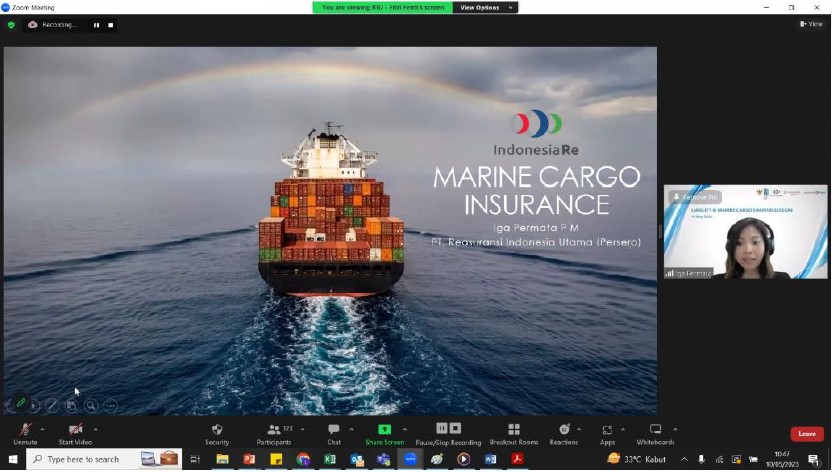Viewport: 832px width, 472px height.
Task: Open Microsoft Teams from taskbar
Action: [x=383, y=459]
